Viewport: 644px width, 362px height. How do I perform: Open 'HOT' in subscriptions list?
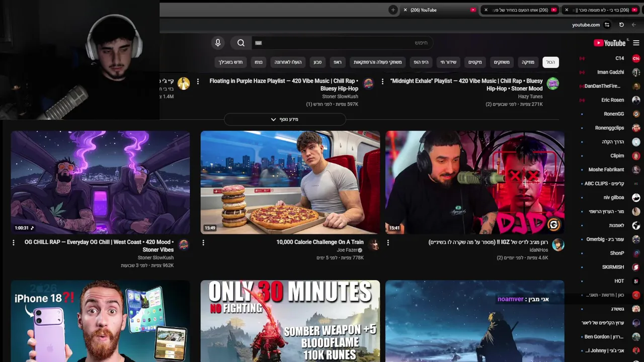tap(610, 281)
